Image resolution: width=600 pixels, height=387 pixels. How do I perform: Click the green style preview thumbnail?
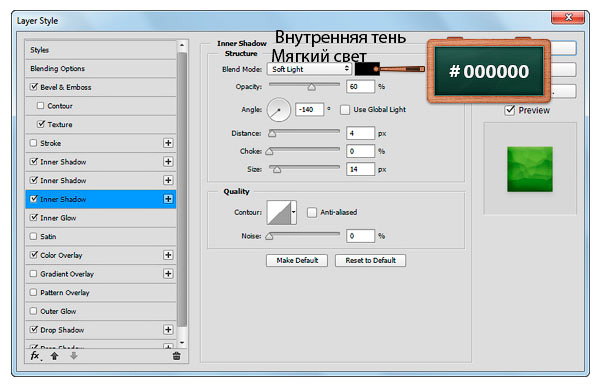tap(530, 169)
